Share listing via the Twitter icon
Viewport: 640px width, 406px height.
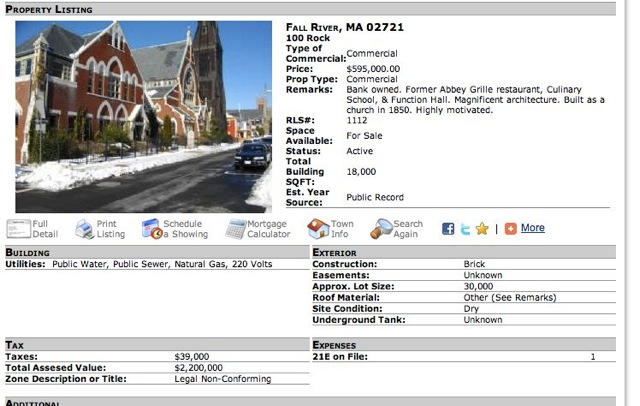[465, 229]
